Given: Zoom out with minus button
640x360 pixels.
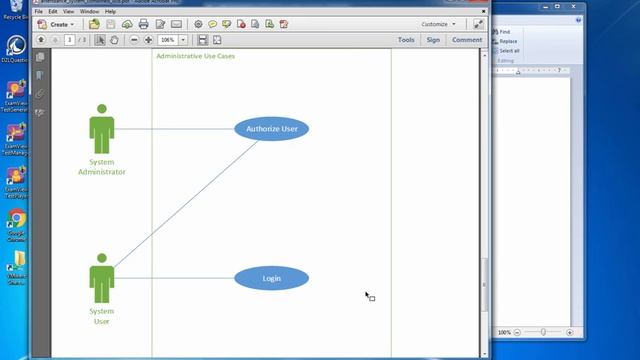Looking at the screenshot, I should click(x=134, y=40).
